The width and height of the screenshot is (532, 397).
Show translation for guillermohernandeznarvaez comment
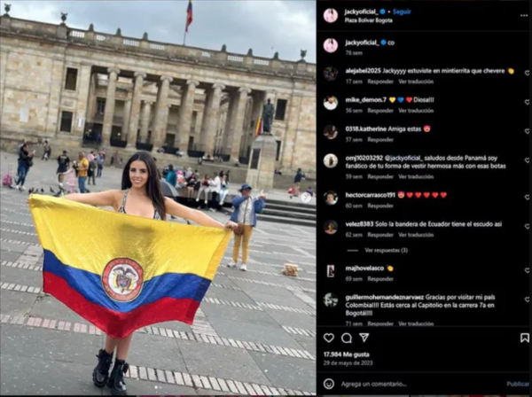tap(416, 323)
